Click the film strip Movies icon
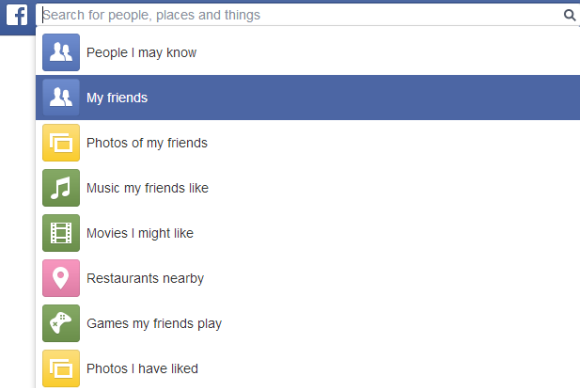This screenshot has width=580, height=388. (x=61, y=233)
